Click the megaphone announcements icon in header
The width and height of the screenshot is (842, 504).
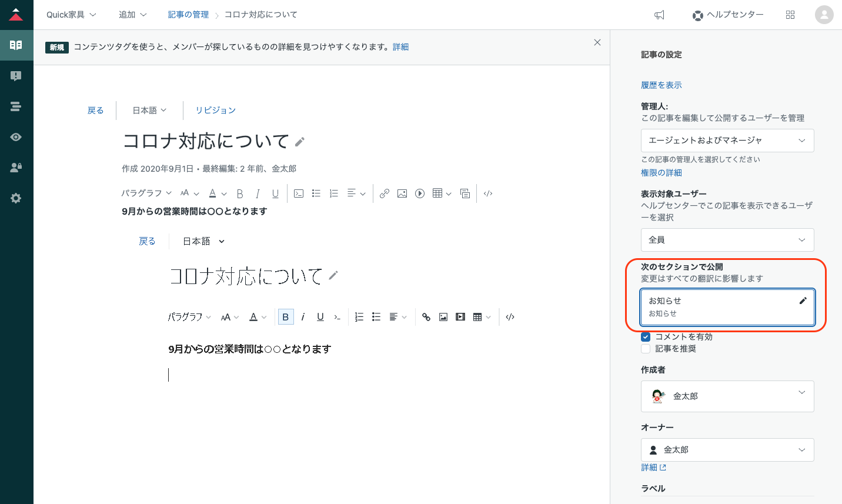tap(660, 15)
